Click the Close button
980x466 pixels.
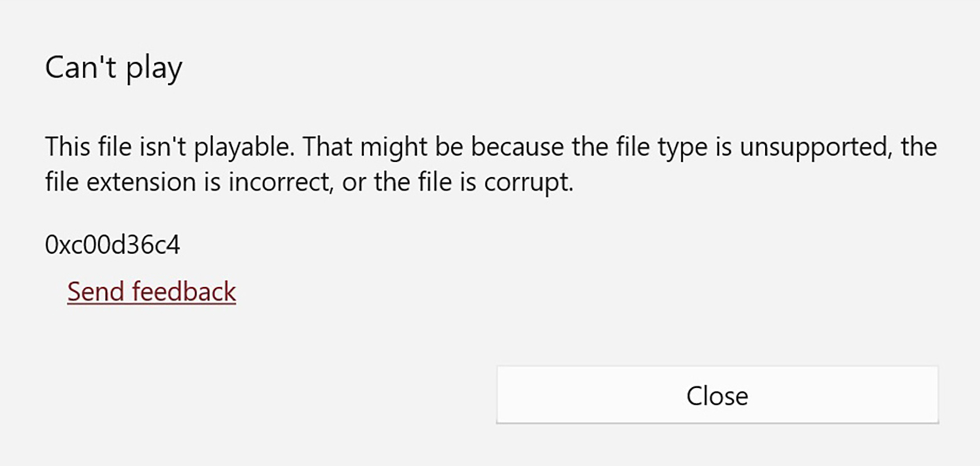click(717, 395)
